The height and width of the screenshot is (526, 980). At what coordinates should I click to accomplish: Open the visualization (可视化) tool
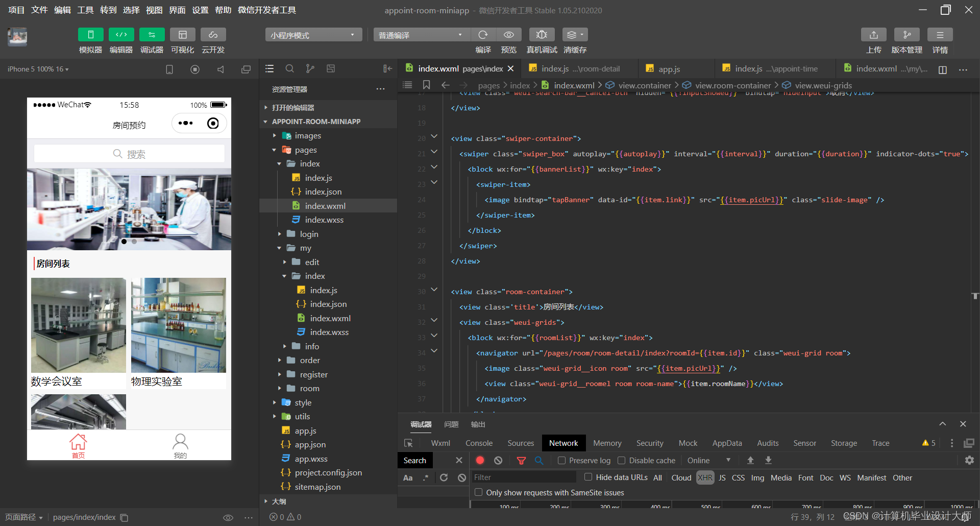coord(182,35)
